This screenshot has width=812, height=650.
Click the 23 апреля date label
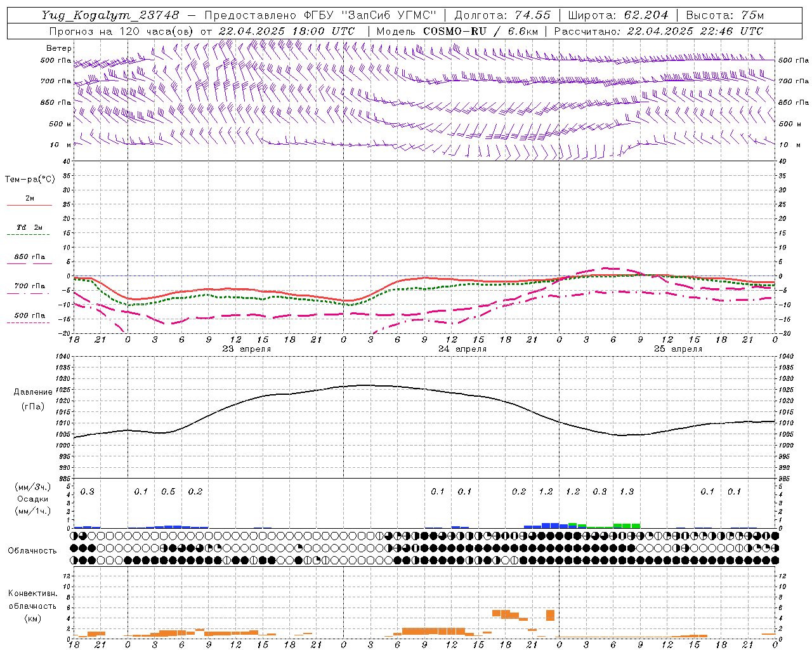(246, 349)
